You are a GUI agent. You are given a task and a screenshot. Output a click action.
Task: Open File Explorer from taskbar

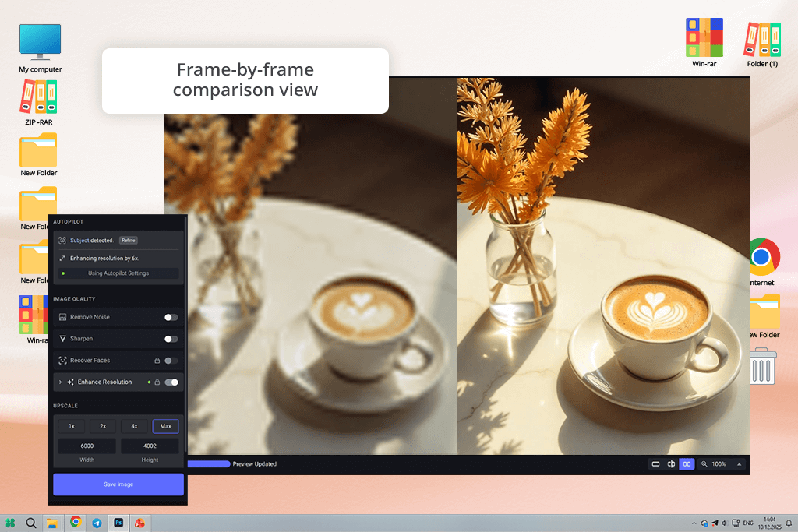52,523
